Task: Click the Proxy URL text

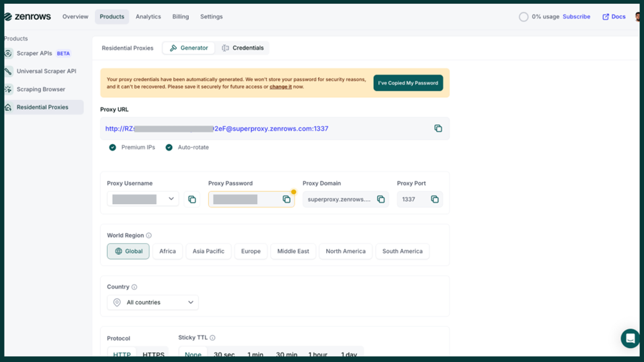Action: click(217, 129)
